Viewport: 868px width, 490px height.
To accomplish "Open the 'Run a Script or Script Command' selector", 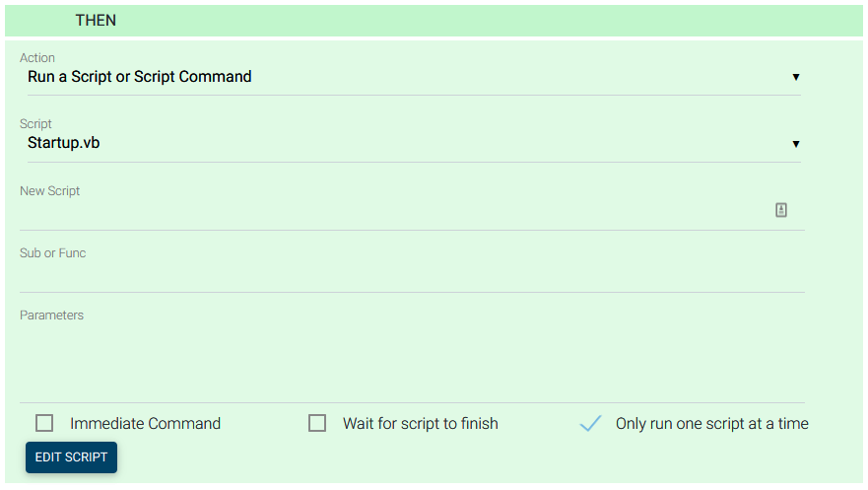I will 394,77.
